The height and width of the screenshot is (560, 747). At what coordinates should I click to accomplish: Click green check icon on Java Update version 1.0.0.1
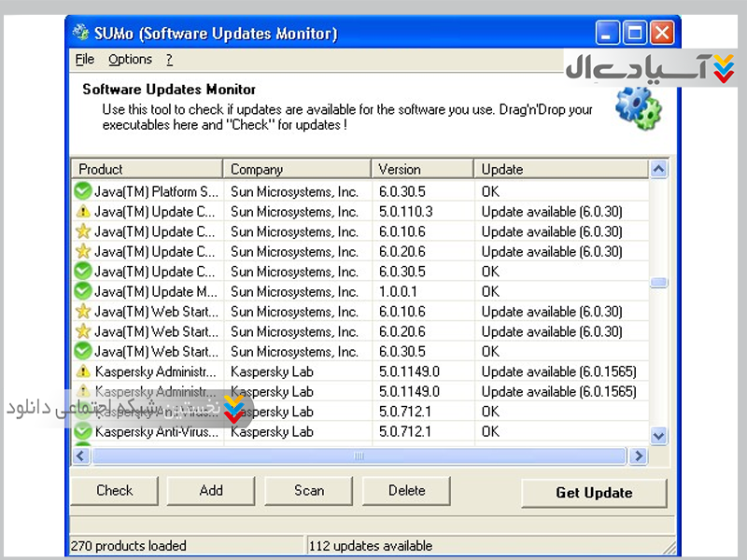(x=83, y=291)
